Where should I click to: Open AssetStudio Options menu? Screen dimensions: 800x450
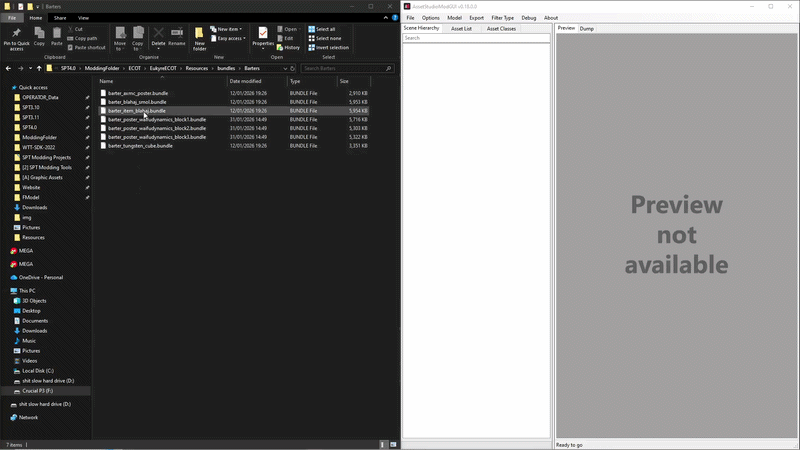point(431,18)
